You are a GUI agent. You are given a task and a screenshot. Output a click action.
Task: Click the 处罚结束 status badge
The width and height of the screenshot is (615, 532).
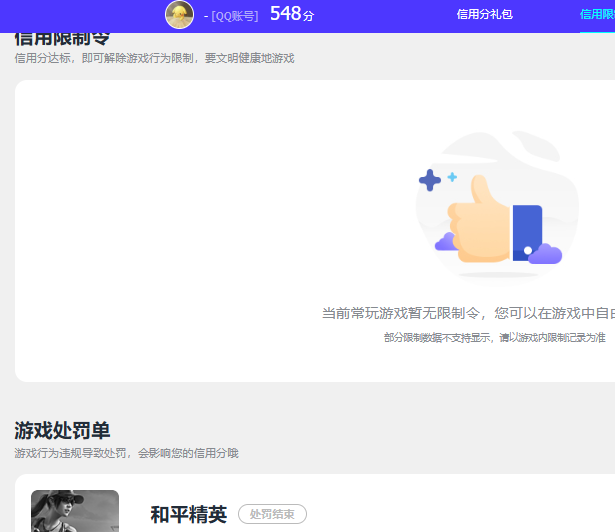[272, 514]
